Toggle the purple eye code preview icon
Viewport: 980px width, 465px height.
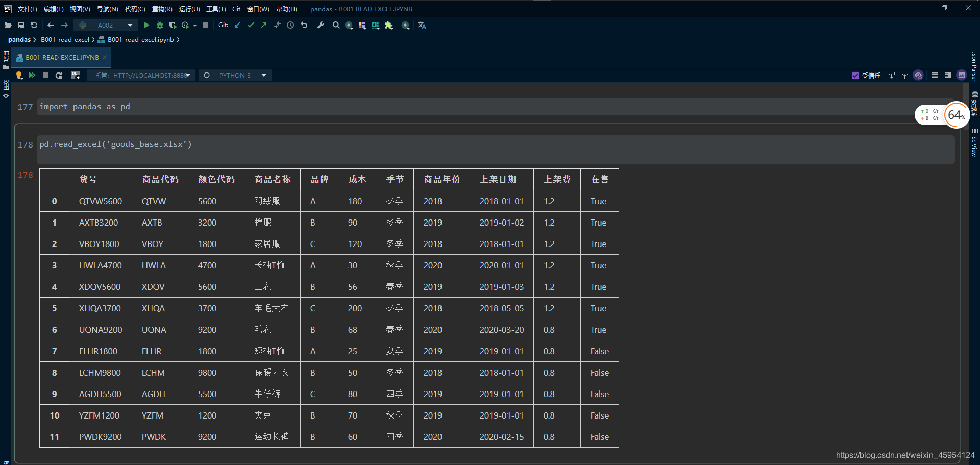point(918,75)
